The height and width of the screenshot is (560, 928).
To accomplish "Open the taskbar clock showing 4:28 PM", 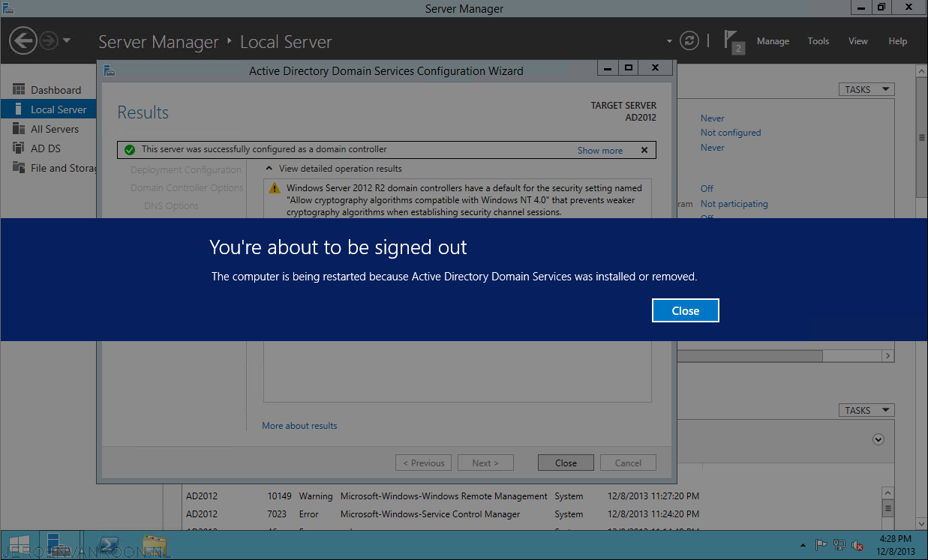I will [x=894, y=545].
